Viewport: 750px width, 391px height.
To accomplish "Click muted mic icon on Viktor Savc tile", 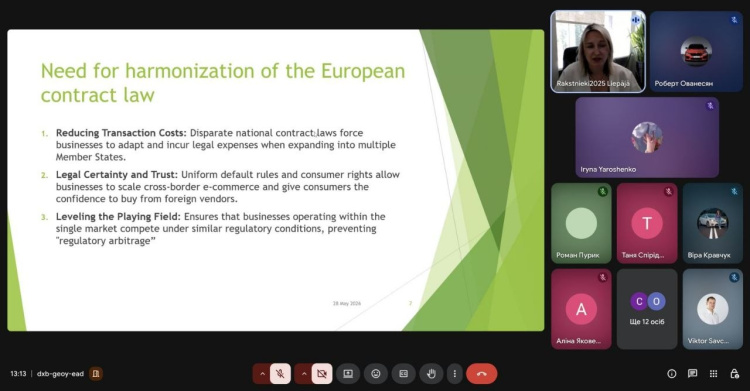I will coord(734,277).
